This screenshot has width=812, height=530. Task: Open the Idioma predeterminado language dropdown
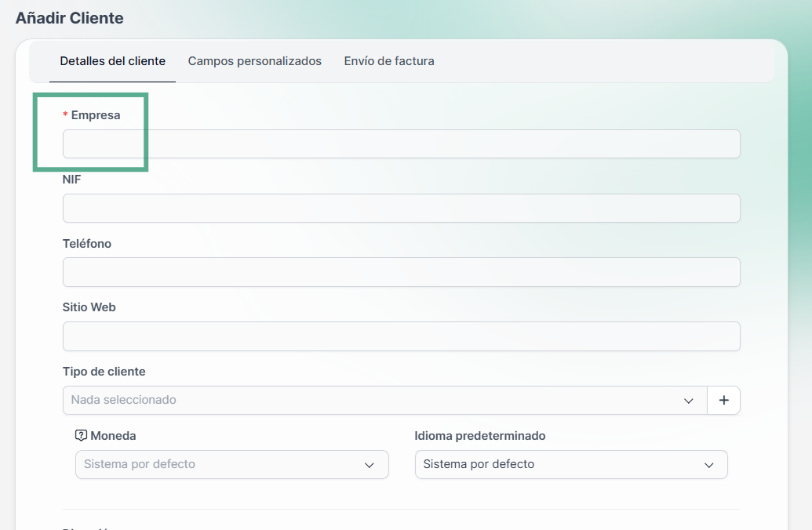pos(561,464)
